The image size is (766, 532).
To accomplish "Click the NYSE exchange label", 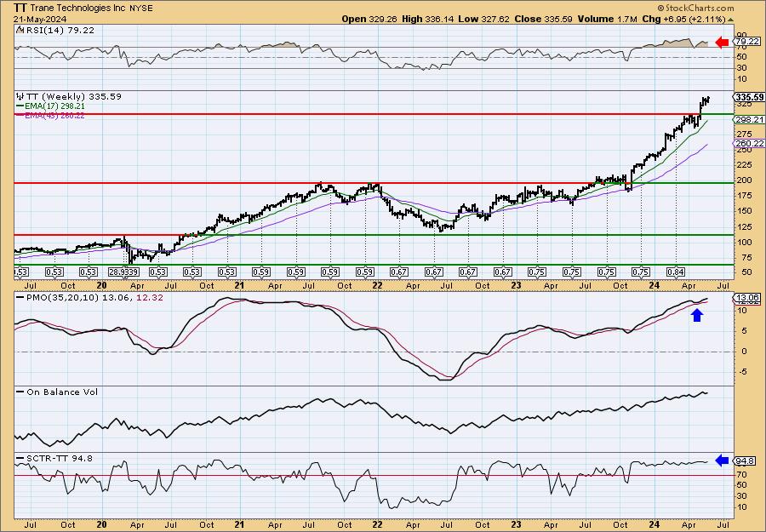I will pyautogui.click(x=140, y=9).
